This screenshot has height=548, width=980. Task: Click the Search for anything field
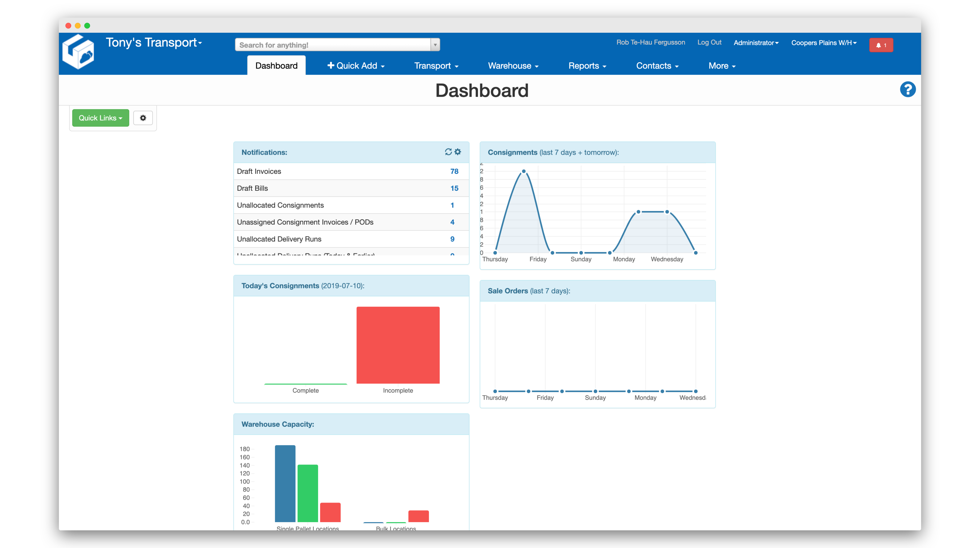click(x=333, y=45)
